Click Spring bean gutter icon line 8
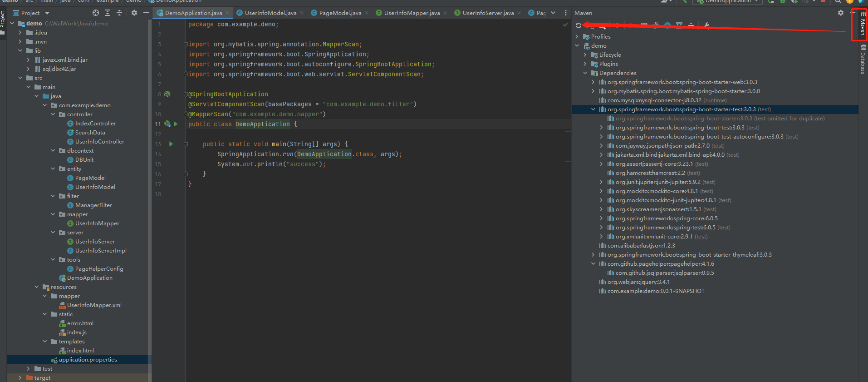 coord(167,94)
